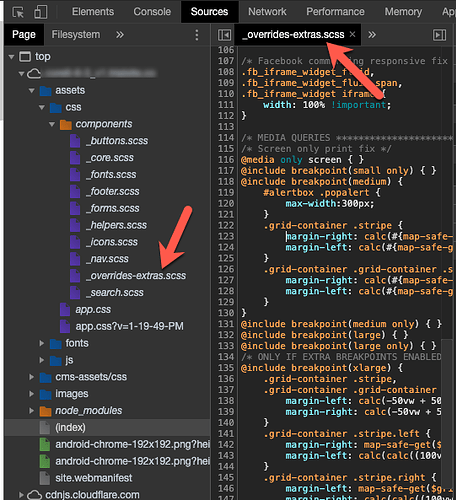Open the Console tab

(152, 12)
